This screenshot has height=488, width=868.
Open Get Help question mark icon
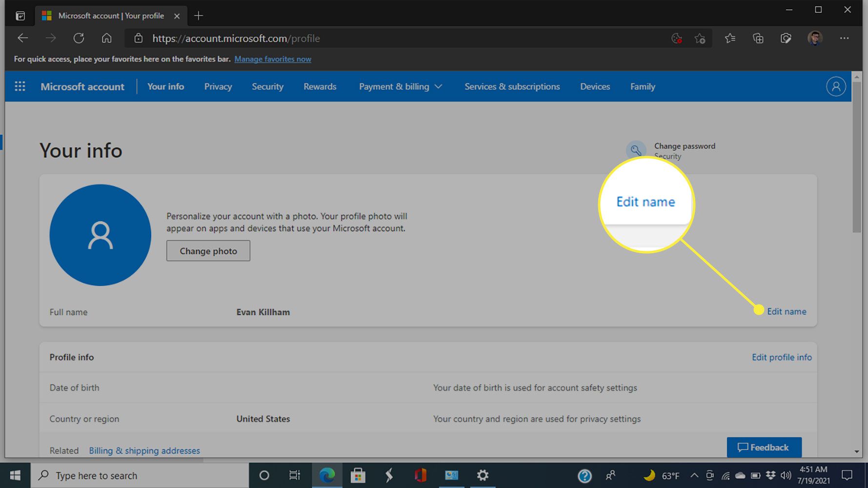(585, 475)
